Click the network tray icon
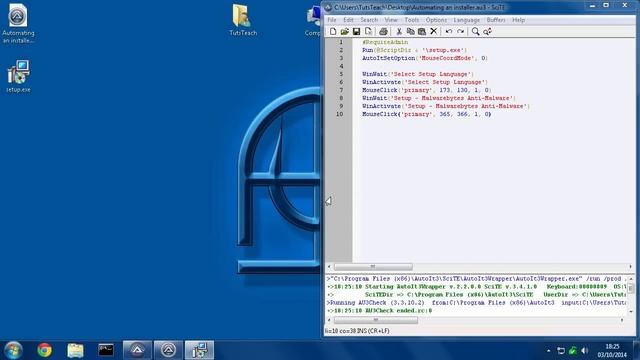640x360 pixels. (561, 351)
